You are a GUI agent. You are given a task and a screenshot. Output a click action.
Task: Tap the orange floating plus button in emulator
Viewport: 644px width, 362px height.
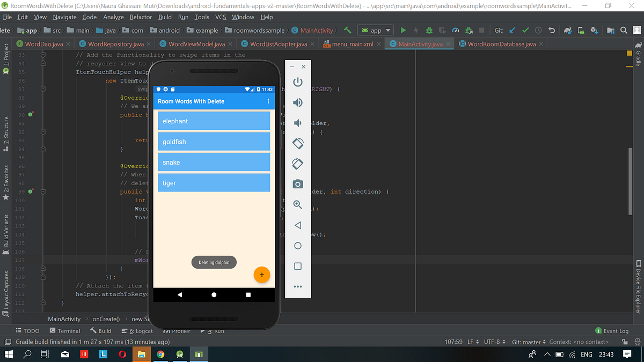[262, 275]
